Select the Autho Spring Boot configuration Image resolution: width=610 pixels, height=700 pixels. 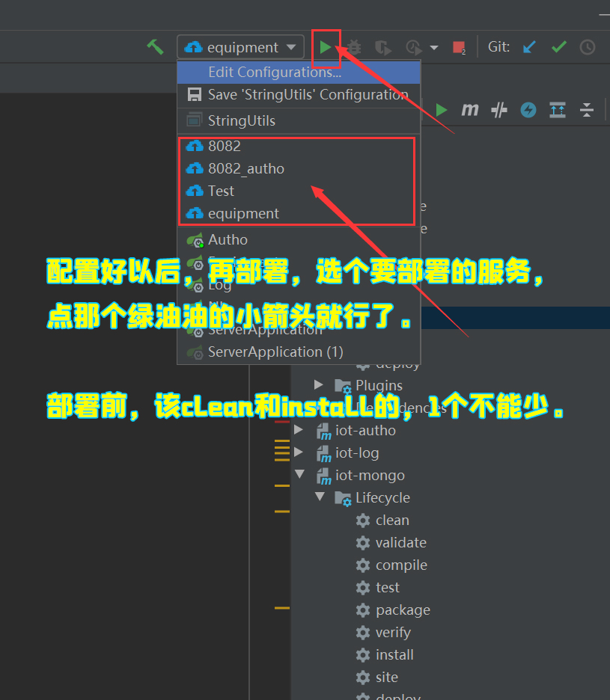point(299,240)
